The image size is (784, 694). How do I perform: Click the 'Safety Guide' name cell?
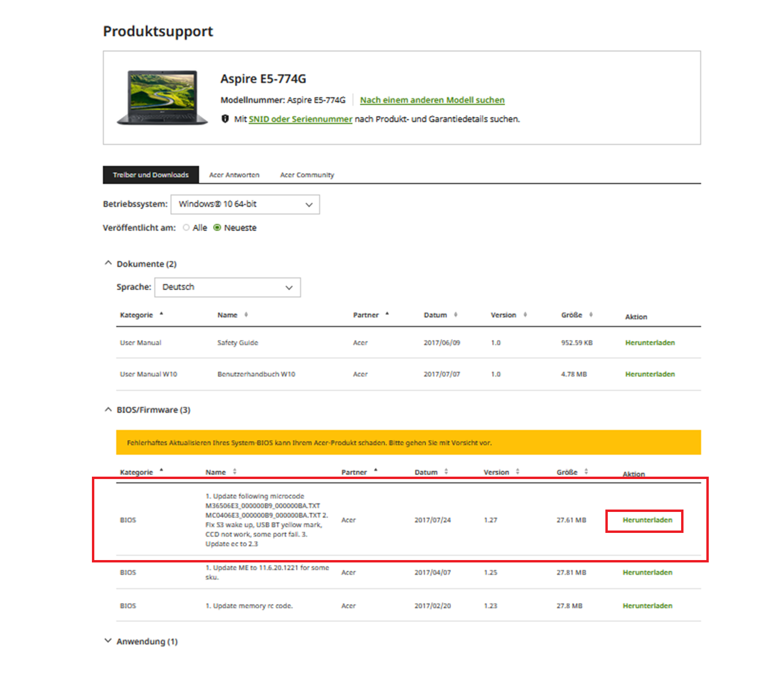tap(238, 343)
